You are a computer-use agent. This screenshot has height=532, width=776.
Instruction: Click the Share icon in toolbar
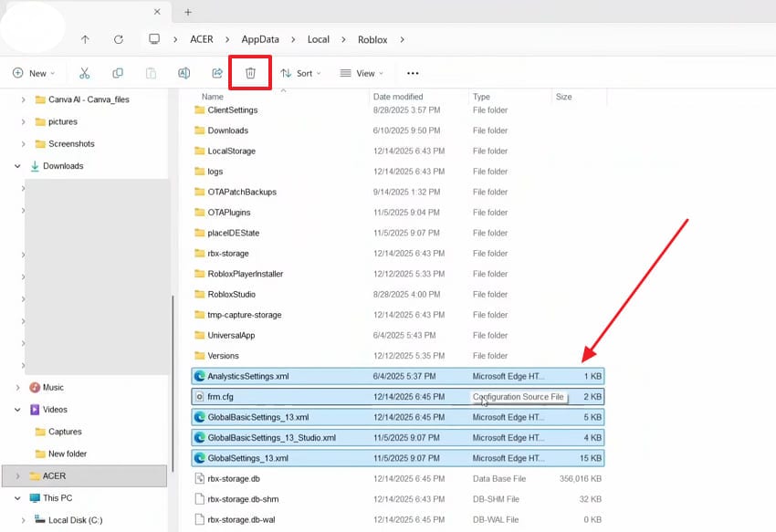[217, 73]
